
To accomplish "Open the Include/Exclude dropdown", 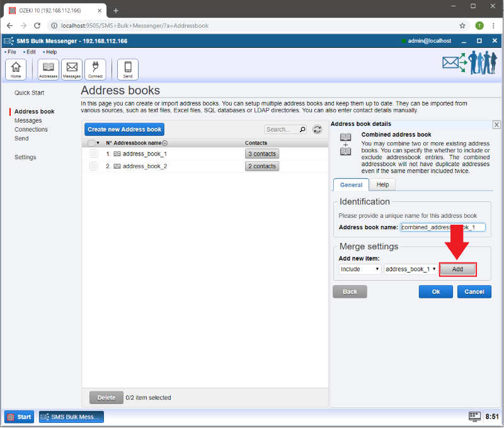I will pyautogui.click(x=360, y=269).
